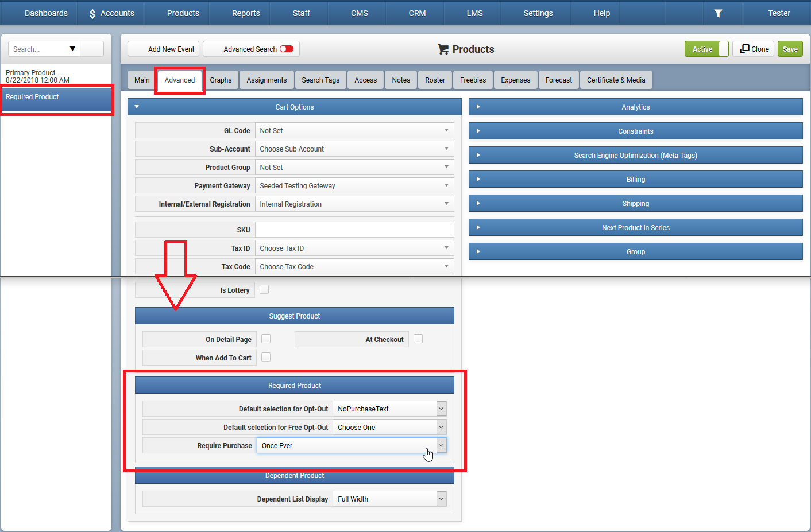The height and width of the screenshot is (532, 811).
Task: Collapse the Cart Options section arrow
Action: (137, 107)
